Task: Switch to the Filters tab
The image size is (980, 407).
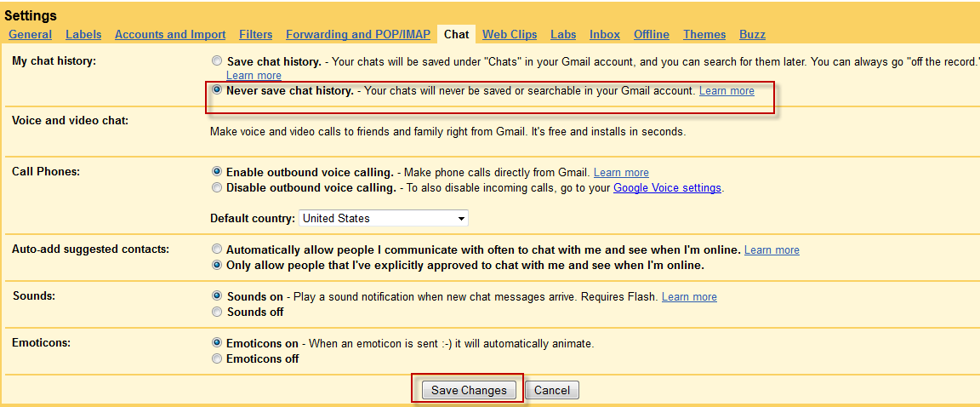Action: click(255, 34)
